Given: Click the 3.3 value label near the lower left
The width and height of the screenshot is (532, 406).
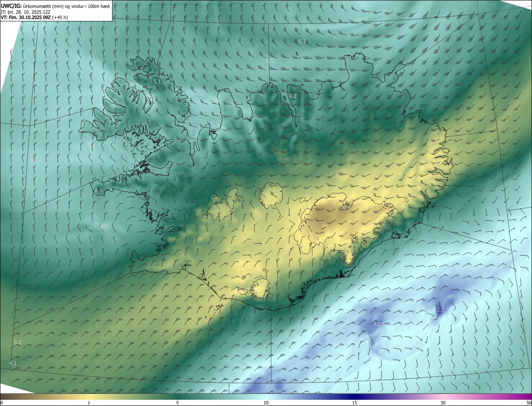Looking at the screenshot, I should (x=17, y=342).
